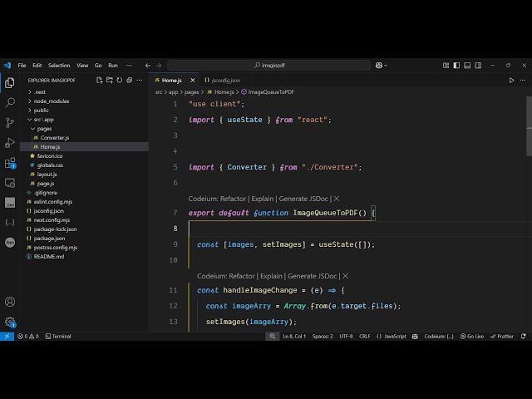
Task: Open Extensions view with update badge
Action: tap(10, 163)
